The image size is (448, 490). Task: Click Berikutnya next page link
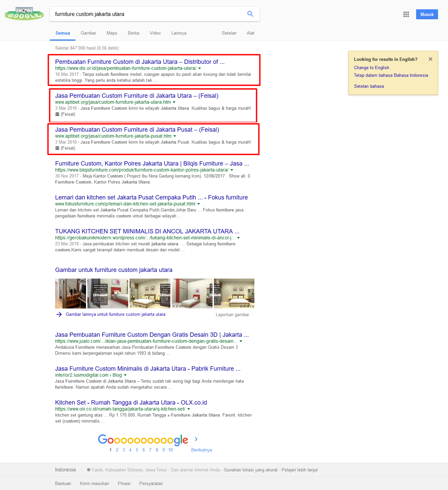click(x=202, y=450)
